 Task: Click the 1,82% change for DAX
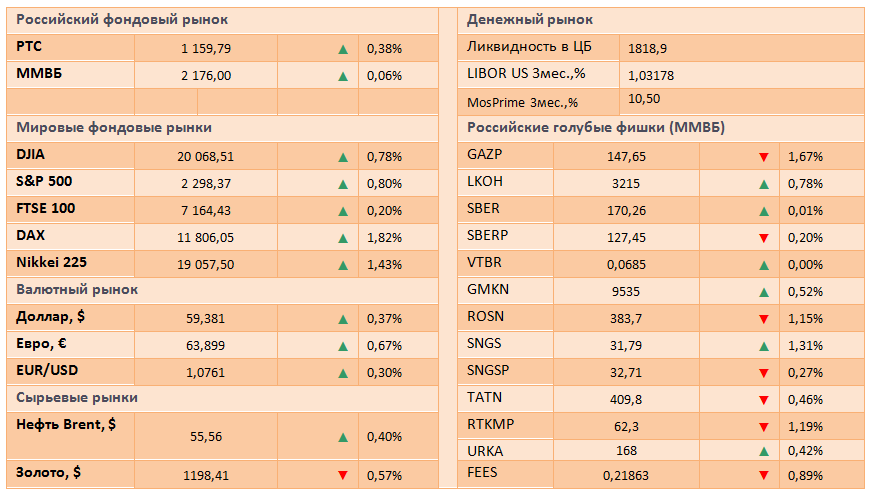(384, 238)
